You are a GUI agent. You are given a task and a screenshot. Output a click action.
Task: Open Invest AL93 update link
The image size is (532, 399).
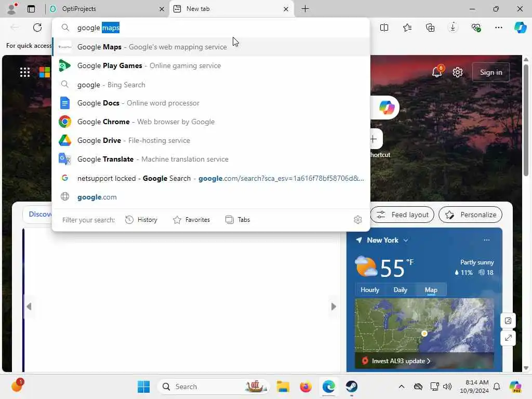click(x=401, y=361)
